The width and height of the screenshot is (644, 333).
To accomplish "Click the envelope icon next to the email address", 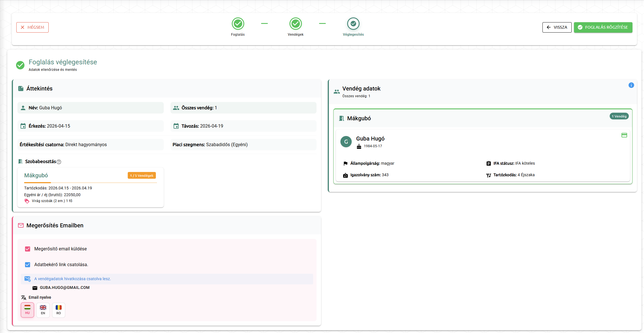I will click(x=35, y=288).
